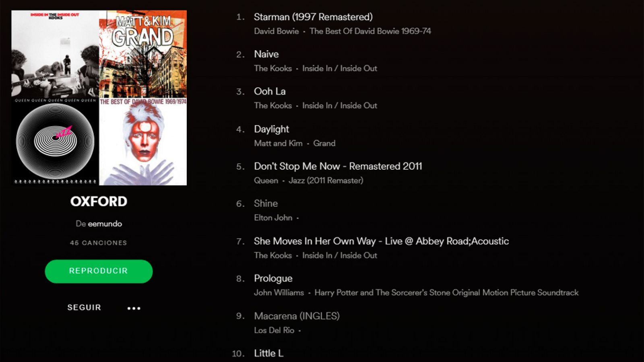Click the Matt & Kim Grand cover
644x362 pixels.
coord(143,54)
